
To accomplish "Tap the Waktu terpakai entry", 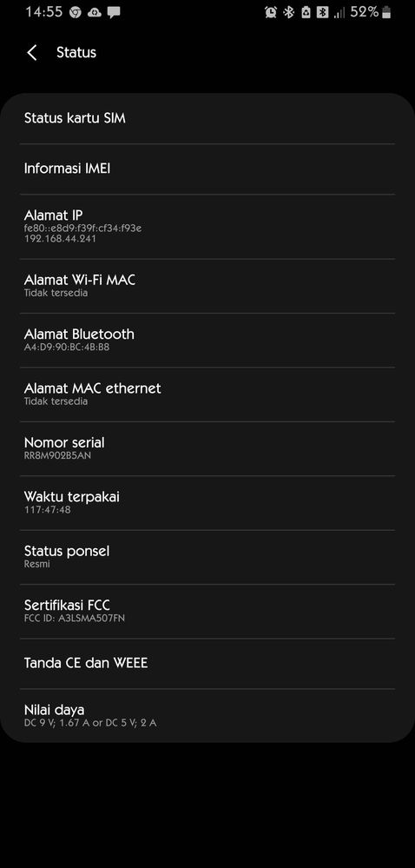I will (x=207, y=503).
